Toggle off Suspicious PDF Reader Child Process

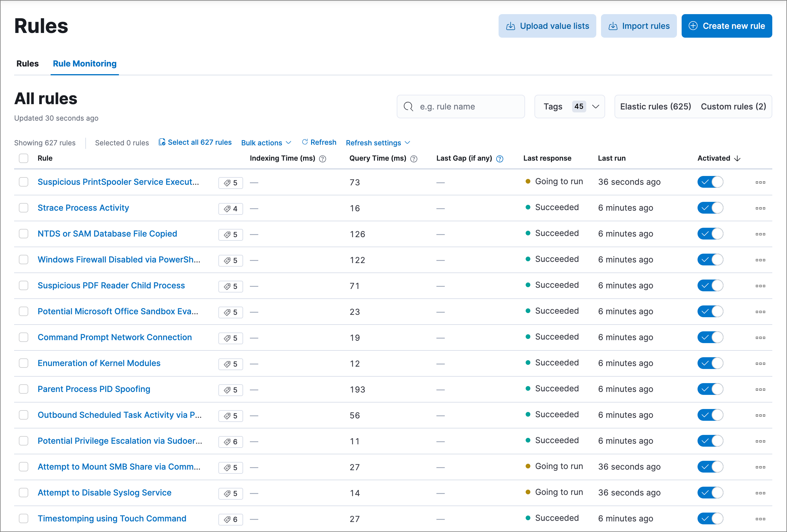coord(710,285)
